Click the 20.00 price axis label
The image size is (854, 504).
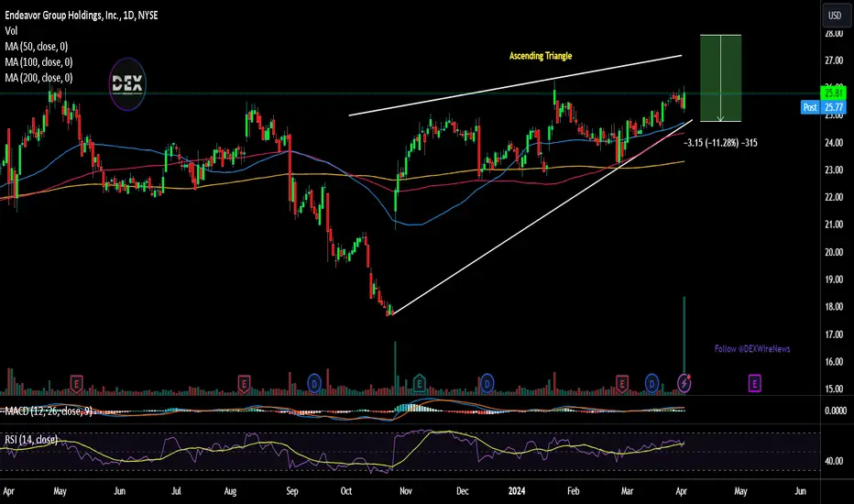coord(834,252)
